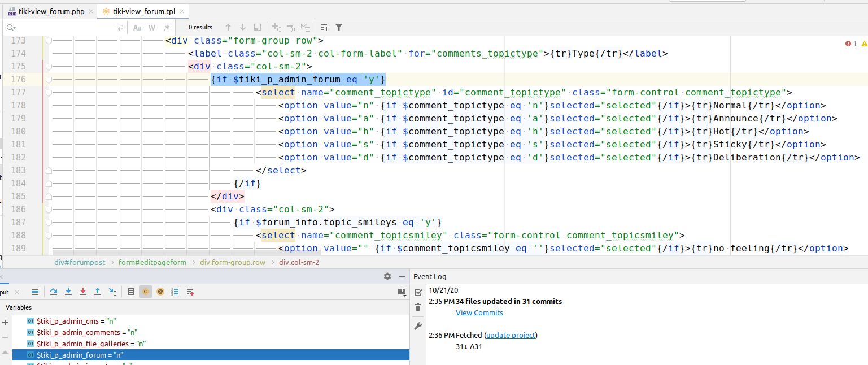Viewport: 868px width, 365px height.
Task: Select breadcrumb div.form-group.row
Action: click(x=233, y=263)
